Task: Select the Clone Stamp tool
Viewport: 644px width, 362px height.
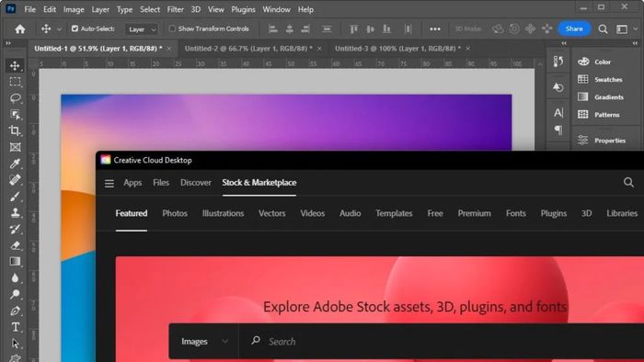Action: (16, 212)
